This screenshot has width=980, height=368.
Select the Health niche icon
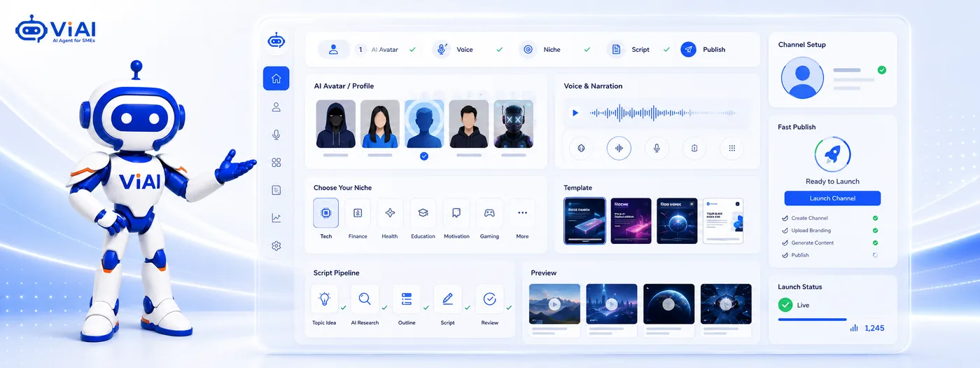click(390, 213)
